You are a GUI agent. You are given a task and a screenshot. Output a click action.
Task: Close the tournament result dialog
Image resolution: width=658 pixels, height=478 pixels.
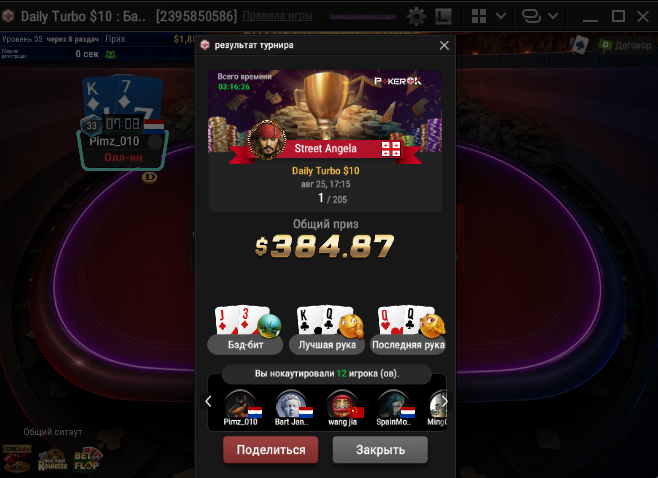pyautogui.click(x=444, y=45)
